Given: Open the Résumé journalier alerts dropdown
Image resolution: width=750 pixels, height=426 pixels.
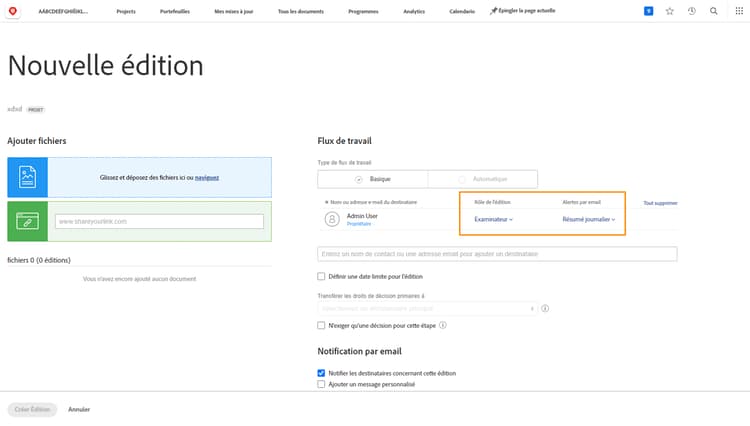Looking at the screenshot, I should (588, 218).
